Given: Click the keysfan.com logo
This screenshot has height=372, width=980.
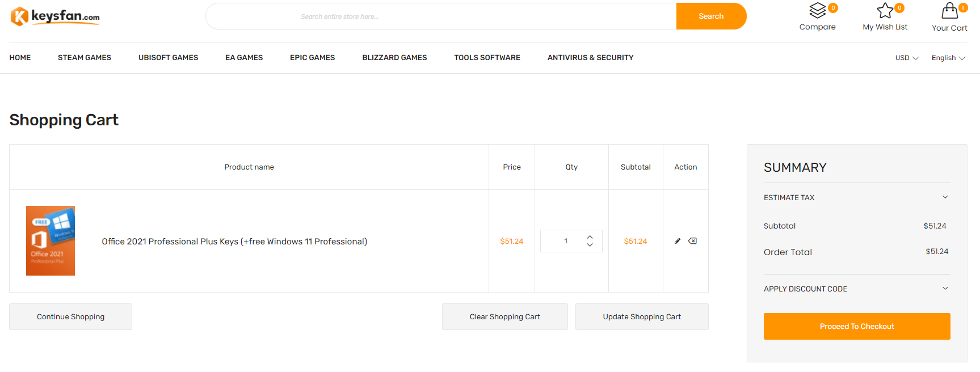Looking at the screenshot, I should coord(55,16).
